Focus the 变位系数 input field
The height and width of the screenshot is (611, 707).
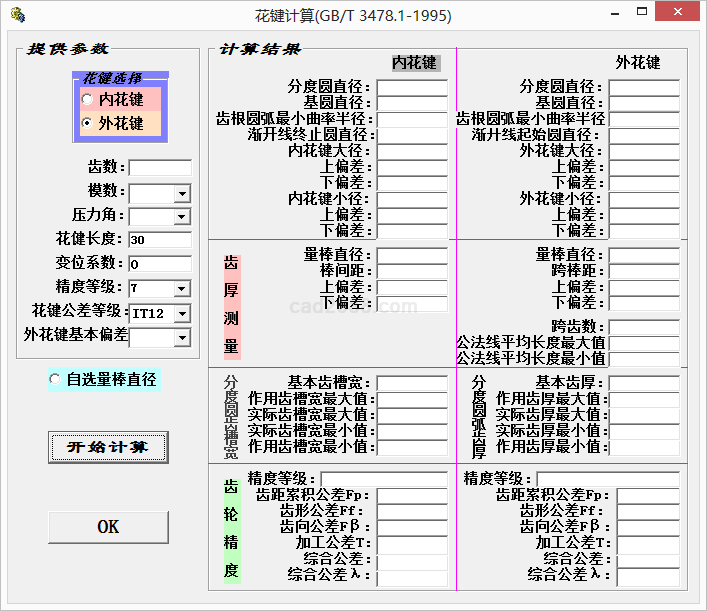159,265
